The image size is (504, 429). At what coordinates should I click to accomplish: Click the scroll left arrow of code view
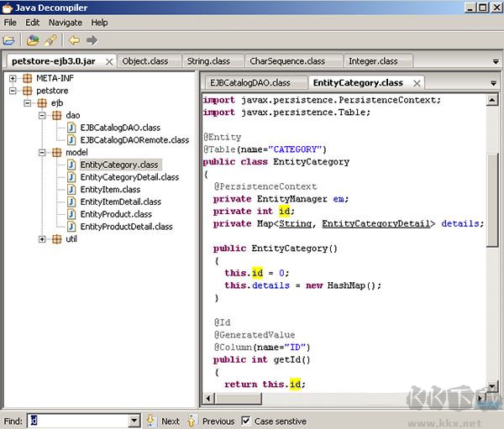click(208, 399)
